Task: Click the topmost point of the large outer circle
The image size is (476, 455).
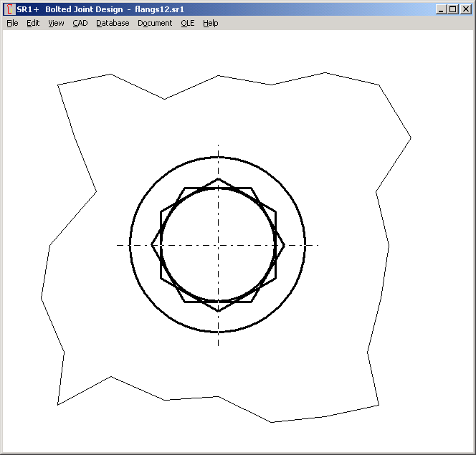Action: tap(218, 158)
